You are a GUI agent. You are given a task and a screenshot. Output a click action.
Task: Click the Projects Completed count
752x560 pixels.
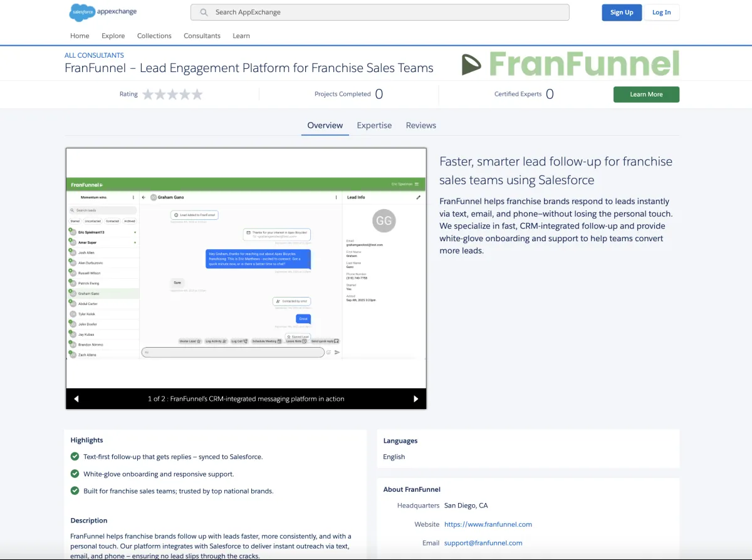(x=379, y=94)
